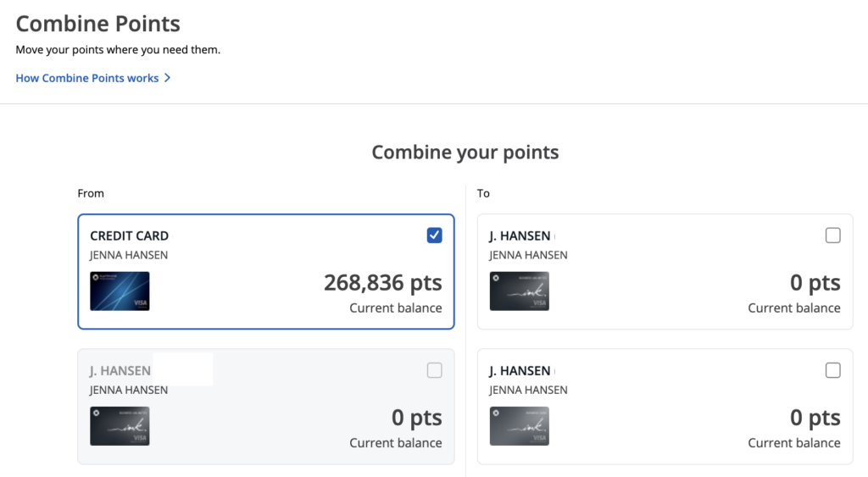Click the From column label
Screen dimensions: 868x477
pos(91,193)
